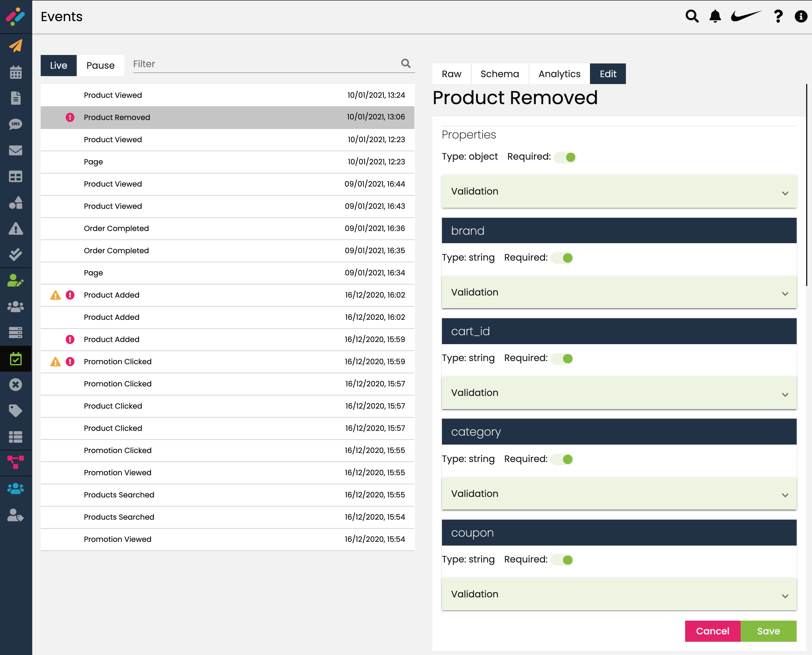812x655 pixels.
Task: Toggle Required switch for brand property
Action: (x=562, y=258)
